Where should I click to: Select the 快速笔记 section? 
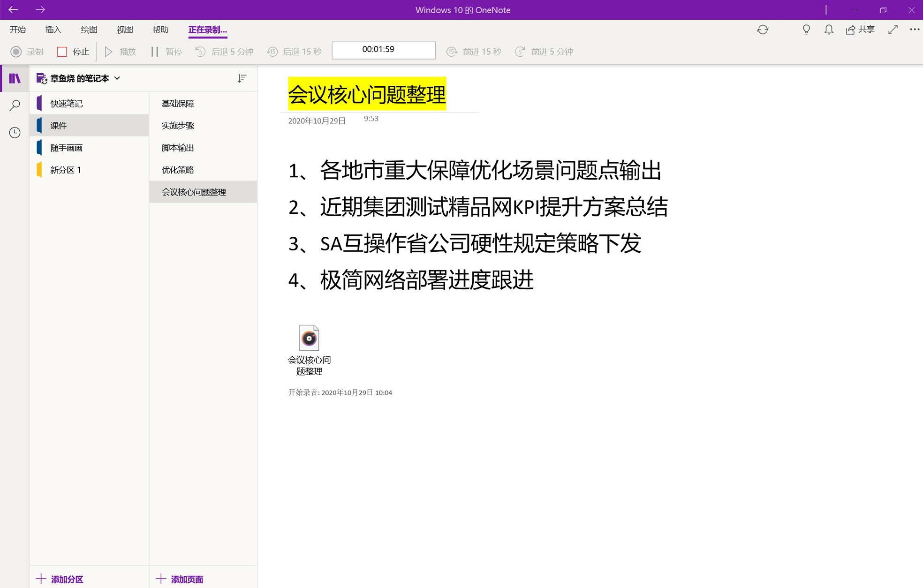point(89,103)
